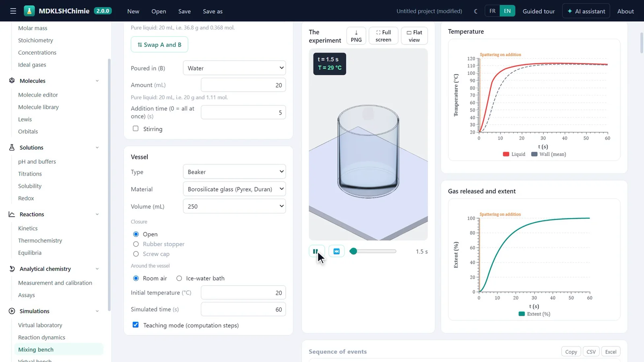Select Room air around the vessel
Screen dimensions: 644x362
(136, 278)
